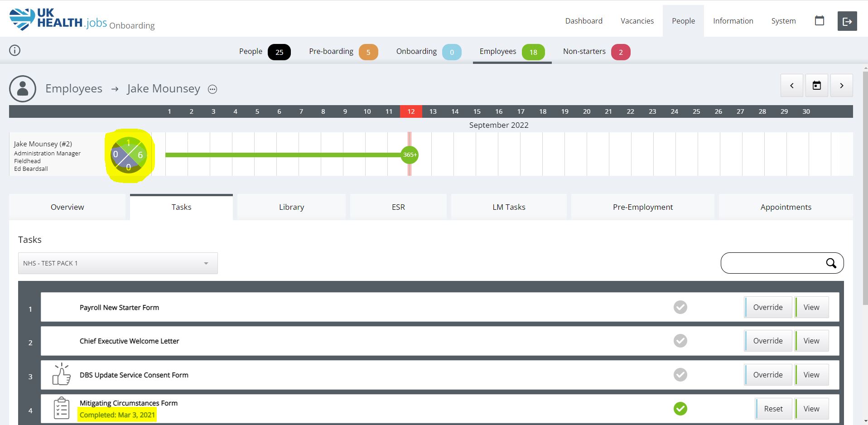
Task: Select the LM Tasks tab
Action: (x=509, y=207)
